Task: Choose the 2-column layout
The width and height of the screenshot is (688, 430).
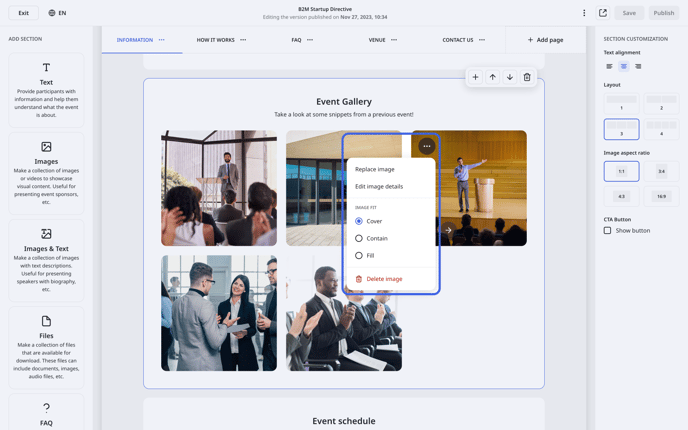Action: point(661,103)
